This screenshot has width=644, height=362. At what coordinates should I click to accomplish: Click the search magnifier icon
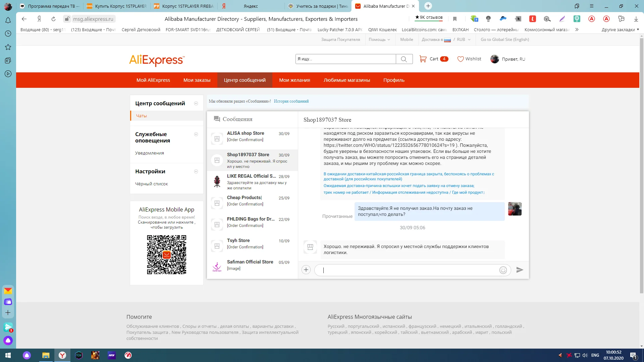404,59
